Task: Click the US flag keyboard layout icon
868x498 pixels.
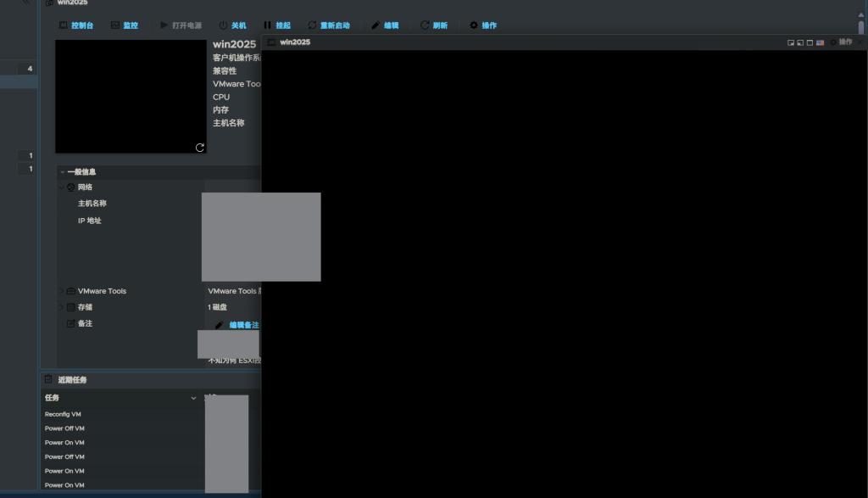Action: click(x=821, y=42)
